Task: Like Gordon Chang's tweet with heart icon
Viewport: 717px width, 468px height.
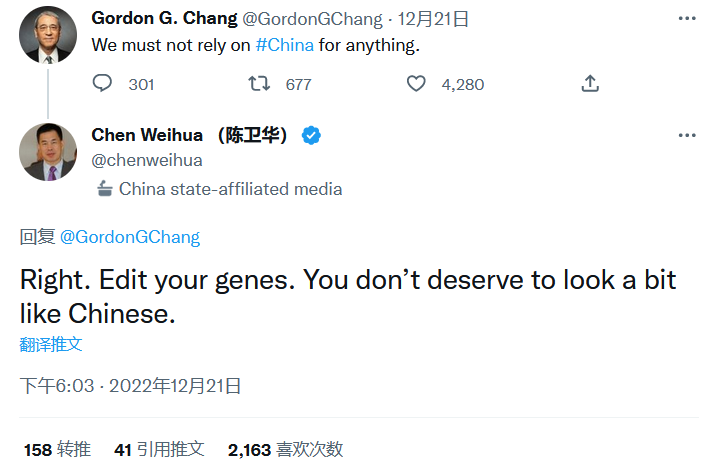Action: tap(416, 84)
